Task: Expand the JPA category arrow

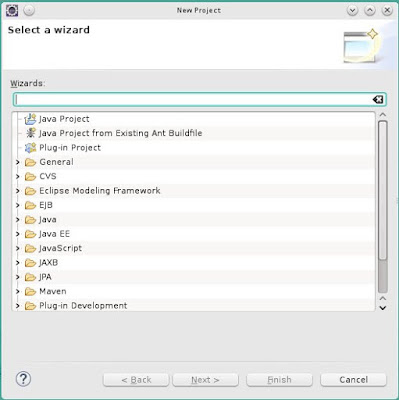Action: 18,277
